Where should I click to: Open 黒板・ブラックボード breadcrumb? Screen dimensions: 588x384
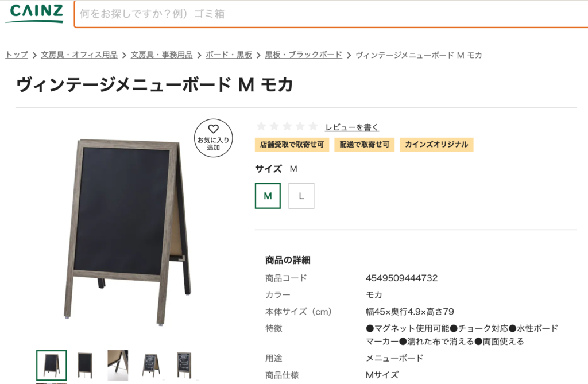point(303,55)
